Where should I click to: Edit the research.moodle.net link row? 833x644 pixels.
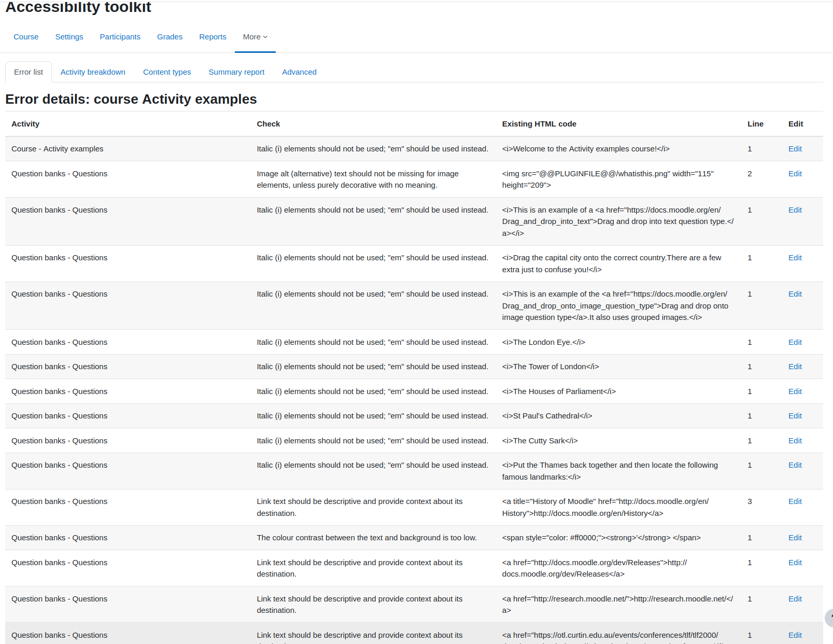coord(795,599)
